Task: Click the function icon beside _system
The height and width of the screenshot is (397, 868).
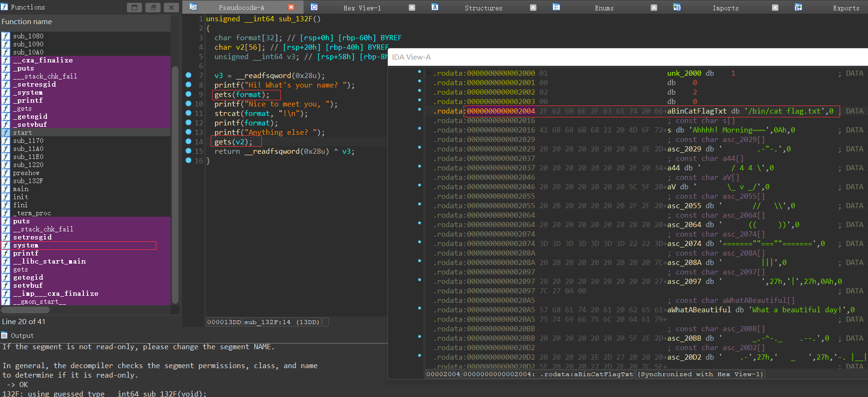Action: (6, 92)
